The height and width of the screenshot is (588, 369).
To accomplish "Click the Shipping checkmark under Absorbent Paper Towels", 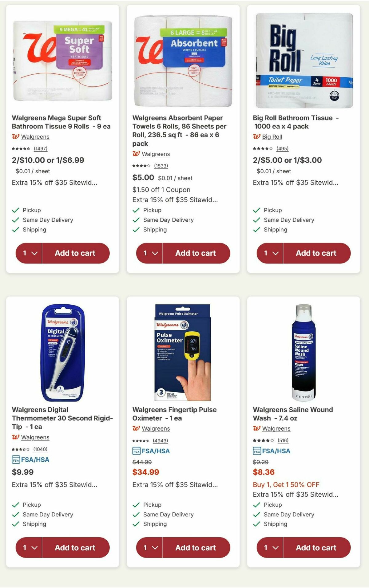I will pyautogui.click(x=136, y=230).
